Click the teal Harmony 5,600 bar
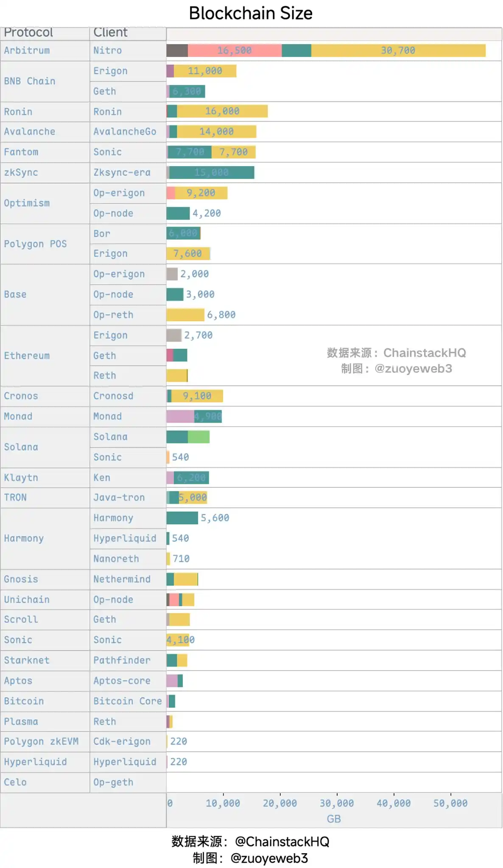Image resolution: width=503 pixels, height=868 pixels. coord(182,518)
